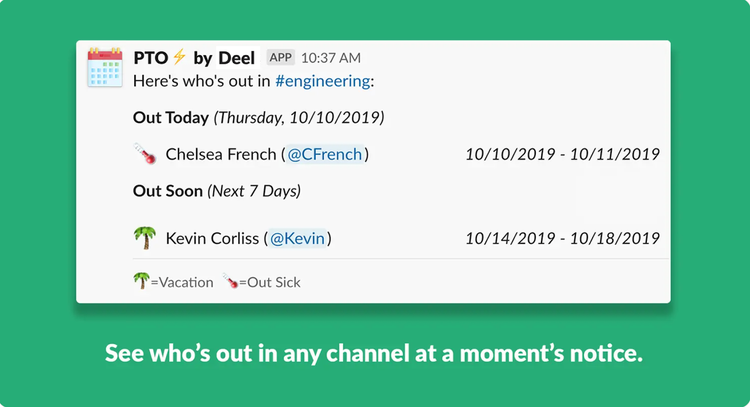Open the #engineering channel link
Screen dimensions: 750x407
(x=322, y=81)
